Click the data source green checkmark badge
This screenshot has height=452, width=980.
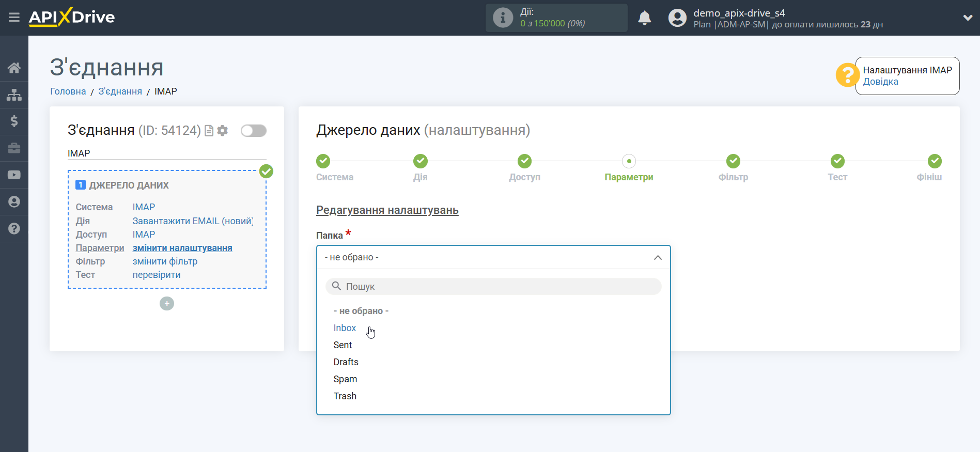coord(266,171)
